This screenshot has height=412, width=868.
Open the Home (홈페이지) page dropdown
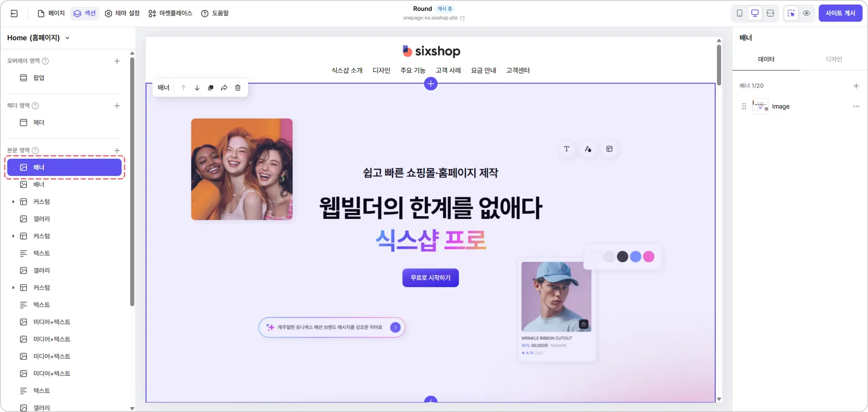[38, 38]
